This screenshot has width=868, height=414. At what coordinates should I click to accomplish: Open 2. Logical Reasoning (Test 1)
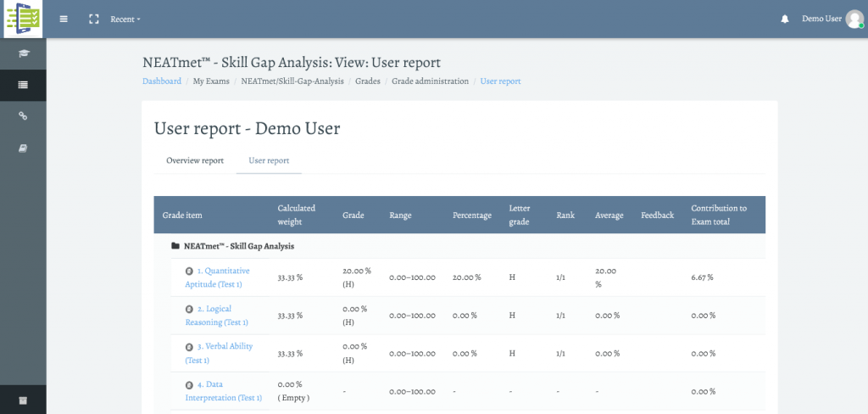(216, 316)
